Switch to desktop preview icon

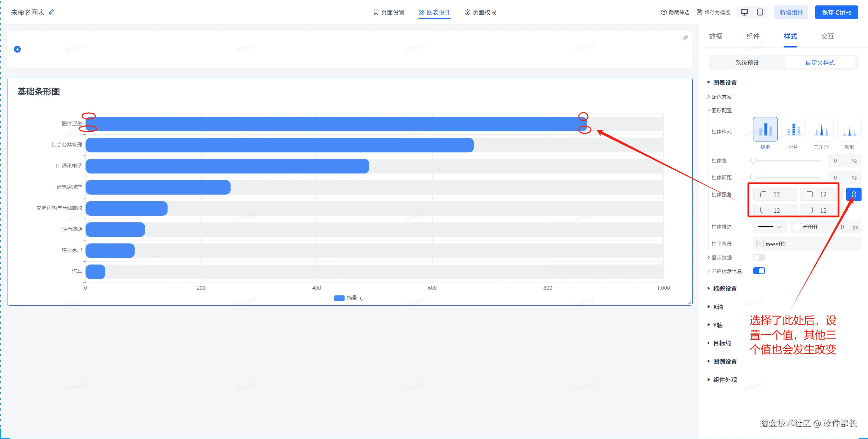click(744, 12)
